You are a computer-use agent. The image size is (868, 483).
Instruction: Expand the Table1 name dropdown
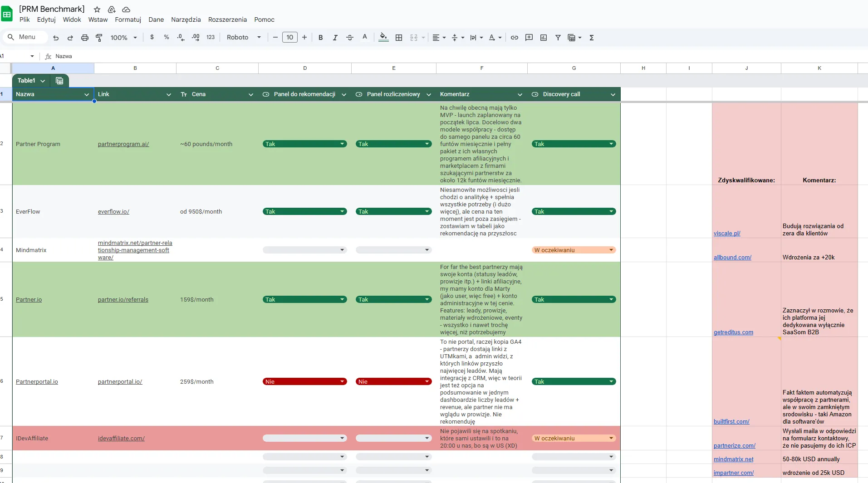coord(43,81)
